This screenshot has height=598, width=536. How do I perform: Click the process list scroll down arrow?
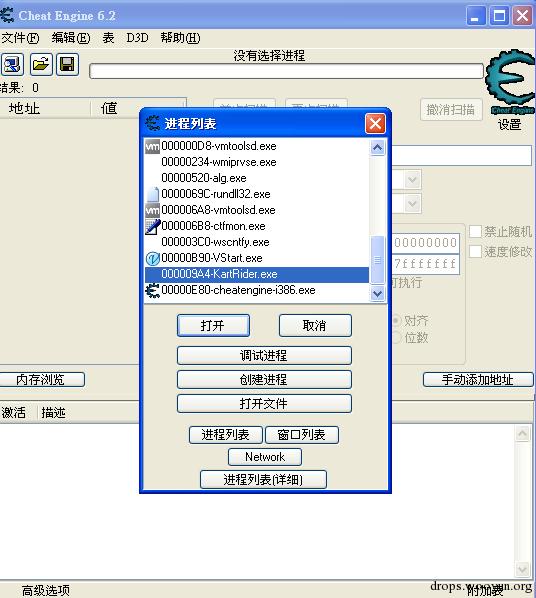click(377, 294)
